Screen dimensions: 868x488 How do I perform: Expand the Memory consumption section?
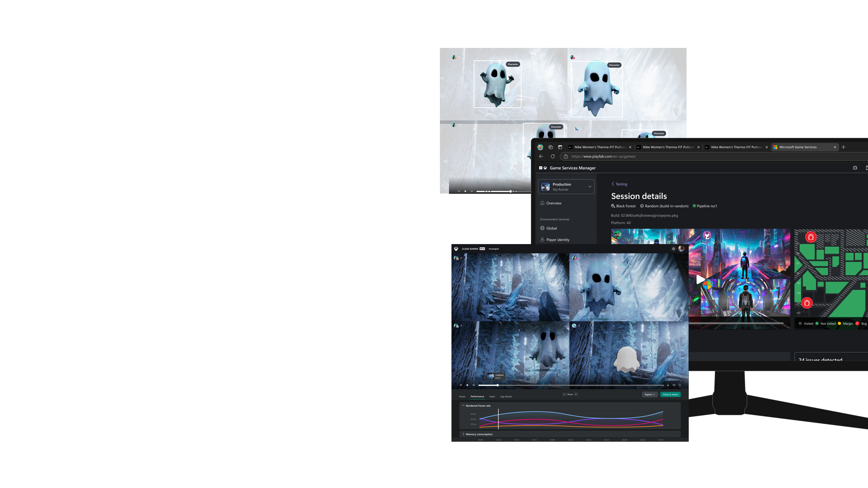[463, 434]
